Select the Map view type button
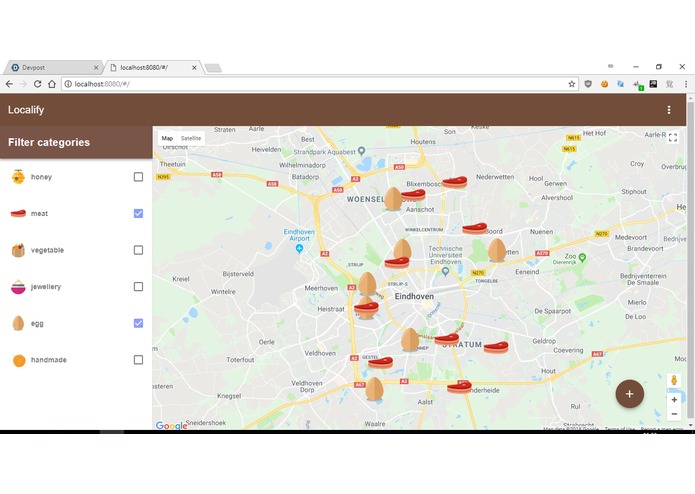 (x=167, y=138)
